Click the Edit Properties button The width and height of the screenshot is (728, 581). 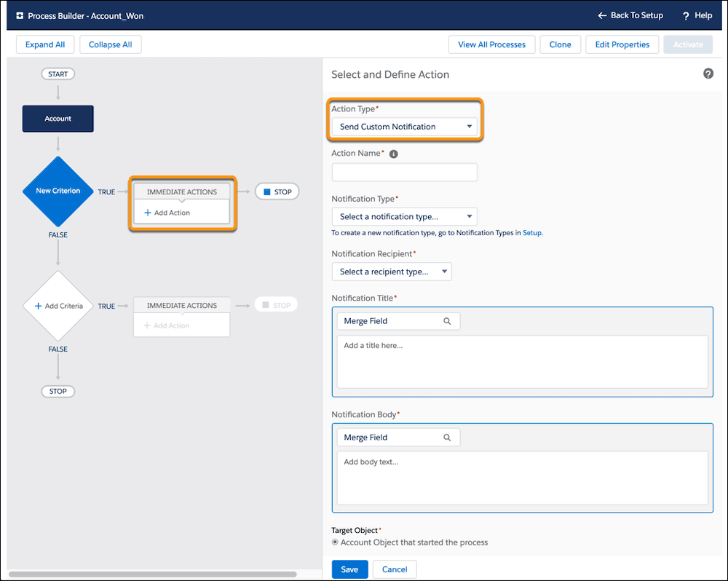point(622,44)
